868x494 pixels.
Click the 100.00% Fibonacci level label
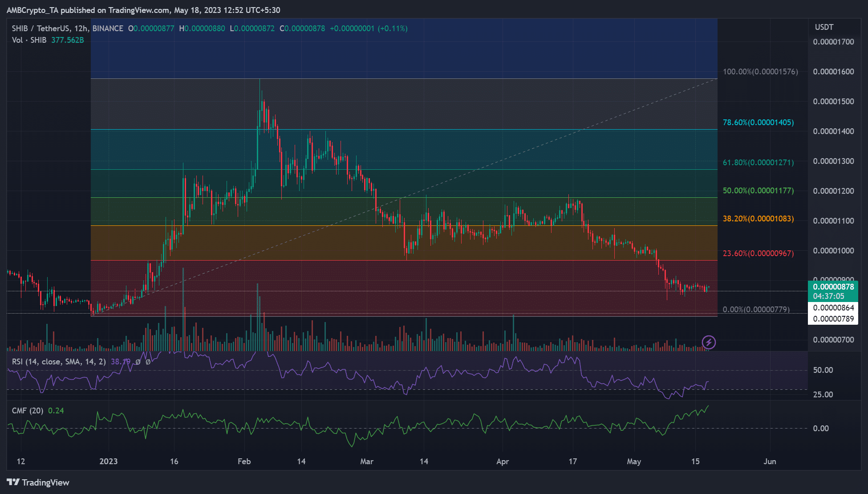(760, 72)
